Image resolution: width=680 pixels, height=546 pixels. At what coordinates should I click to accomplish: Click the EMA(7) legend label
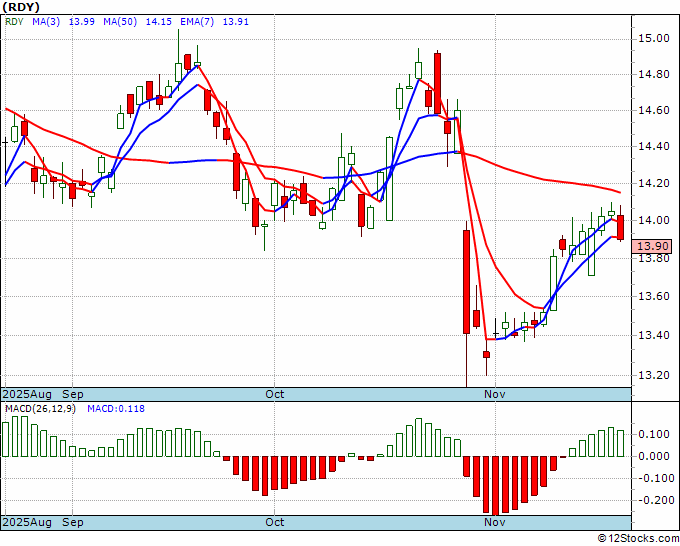tap(197, 22)
